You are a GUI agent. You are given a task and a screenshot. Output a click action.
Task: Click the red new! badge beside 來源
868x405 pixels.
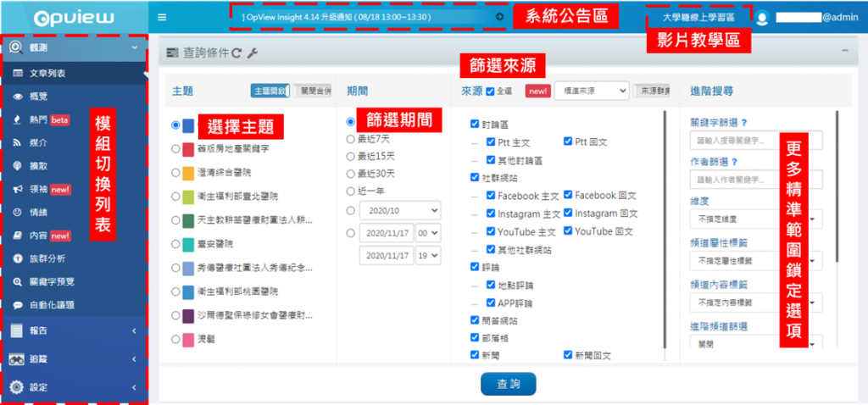(538, 92)
